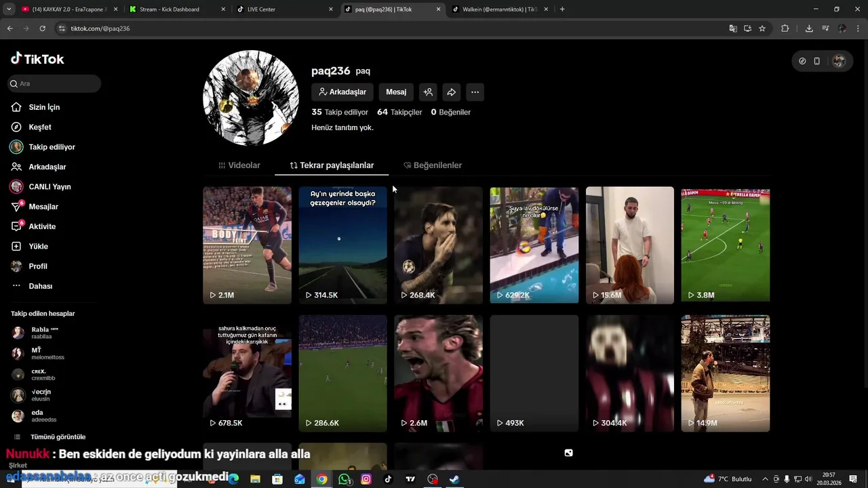The width and height of the screenshot is (868, 488).
Task: Click the install app icon in the address bar
Action: tap(747, 28)
